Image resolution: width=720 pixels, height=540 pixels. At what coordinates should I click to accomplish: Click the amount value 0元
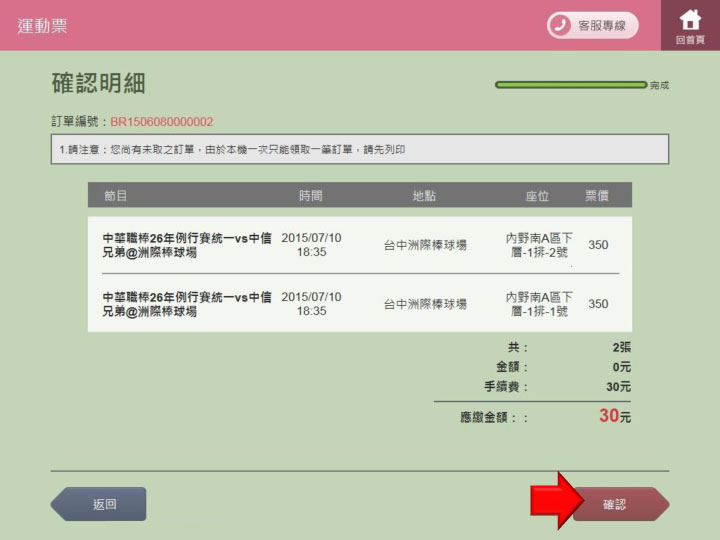(x=622, y=367)
